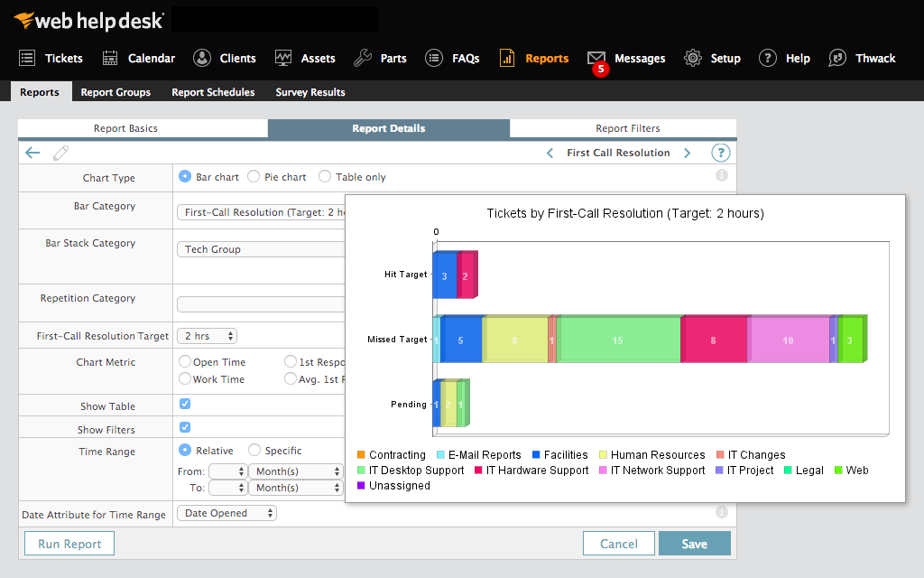Image resolution: width=924 pixels, height=578 pixels.
Task: Uncheck the Show Table checkbox
Action: [184, 404]
